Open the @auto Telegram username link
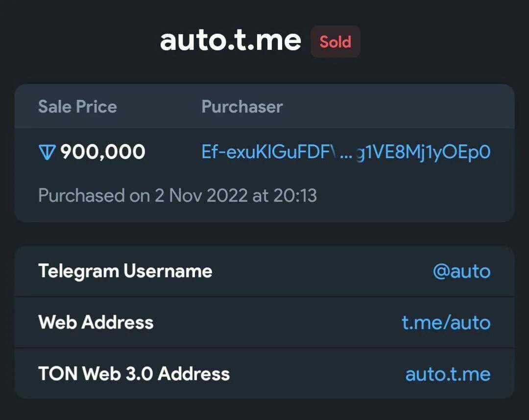 click(461, 271)
